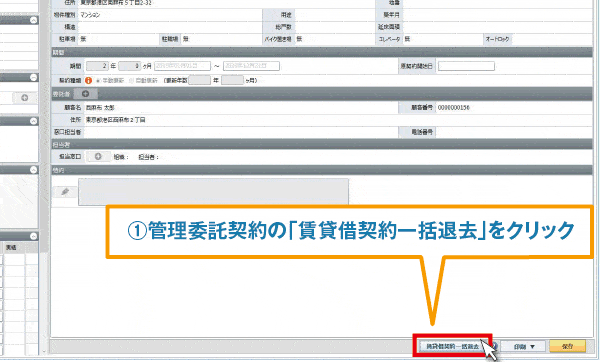The height and width of the screenshot is (362, 600).
Task: Click the 期間 years input field
Action: pos(97,66)
